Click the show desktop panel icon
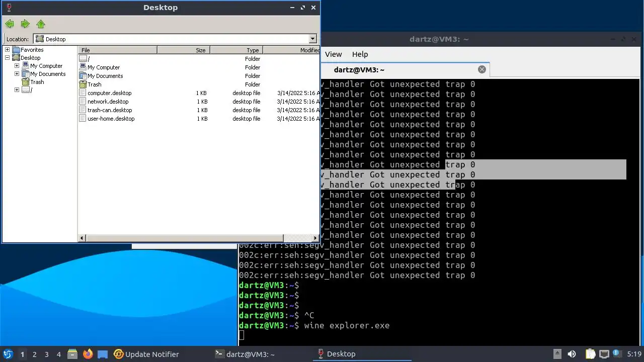644x362 pixels. click(x=103, y=354)
